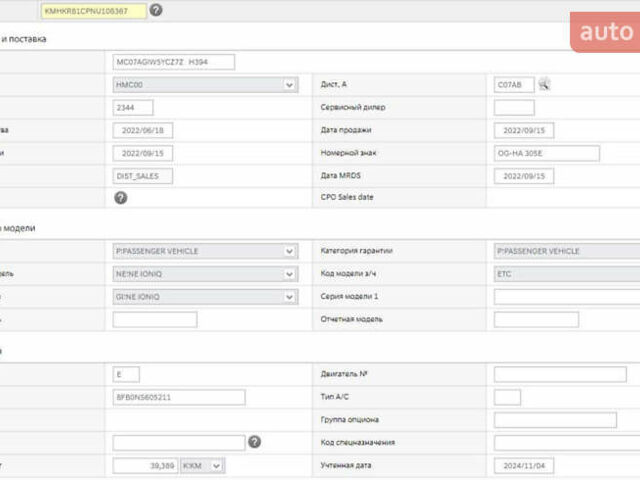The image size is (640, 480).
Task: Expand the GI:NE IONIQ dropdown
Action: point(205,297)
